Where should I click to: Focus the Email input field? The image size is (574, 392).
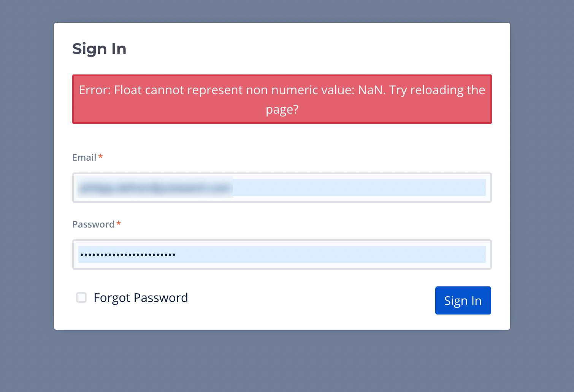point(342,188)
